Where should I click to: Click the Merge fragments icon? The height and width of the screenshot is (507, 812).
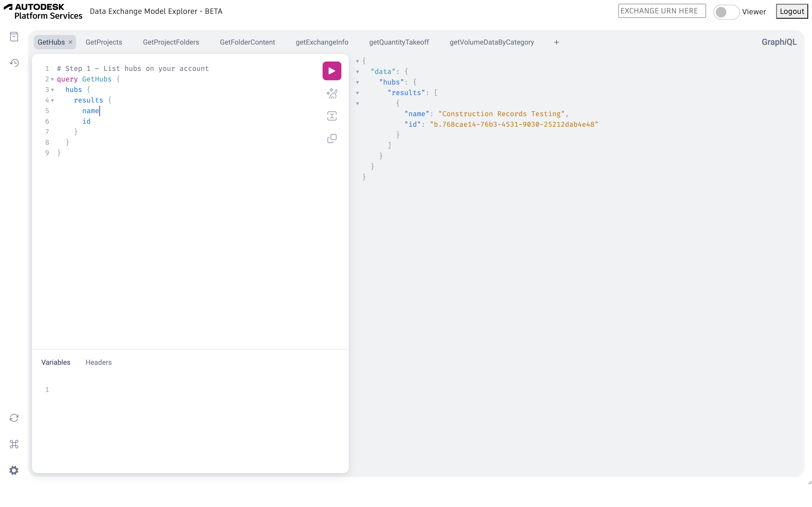click(332, 116)
